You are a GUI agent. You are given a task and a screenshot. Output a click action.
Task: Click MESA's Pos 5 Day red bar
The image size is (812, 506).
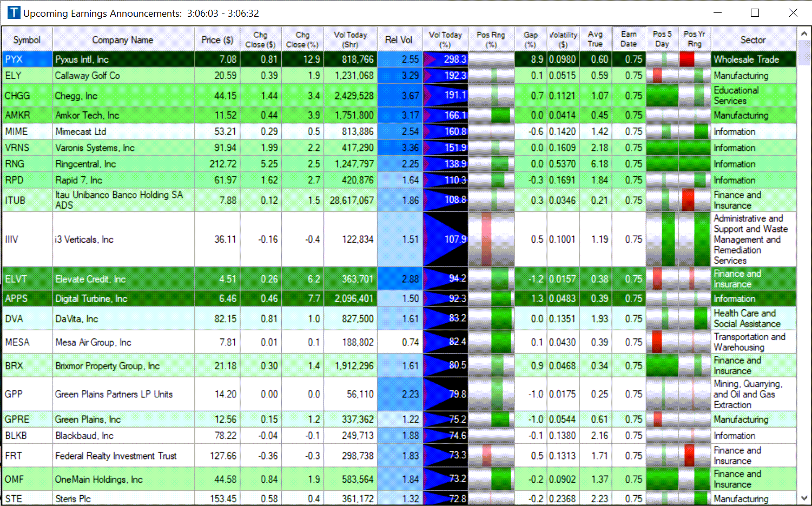point(657,342)
